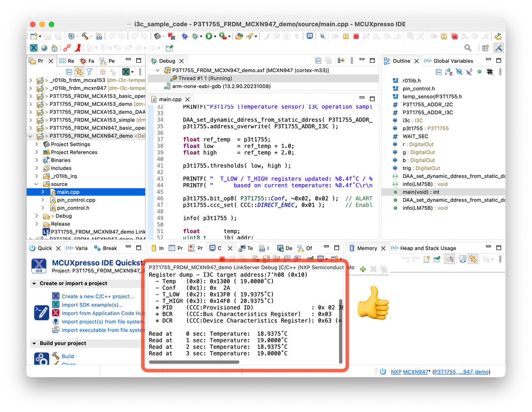
Task: Click the yellow Suspend button in main toolbar
Action: point(346,36)
